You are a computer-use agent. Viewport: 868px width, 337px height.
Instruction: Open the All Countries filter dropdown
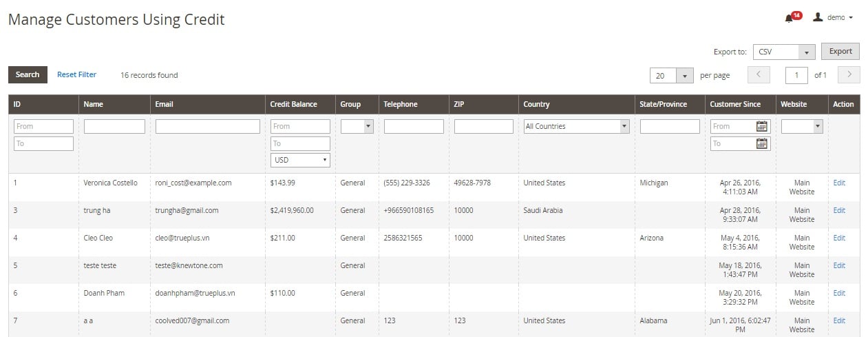coord(576,126)
